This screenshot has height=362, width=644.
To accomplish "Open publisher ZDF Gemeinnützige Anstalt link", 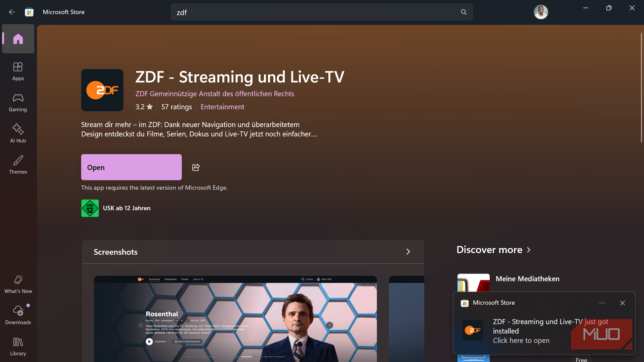I will coord(215,94).
